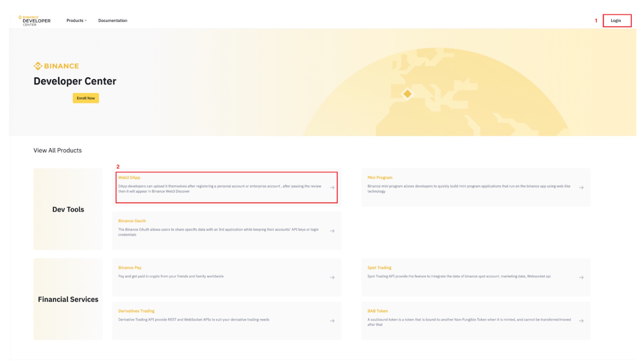Click the Binance Developer Center logo
The width and height of the screenshot is (644, 361).
[34, 21]
